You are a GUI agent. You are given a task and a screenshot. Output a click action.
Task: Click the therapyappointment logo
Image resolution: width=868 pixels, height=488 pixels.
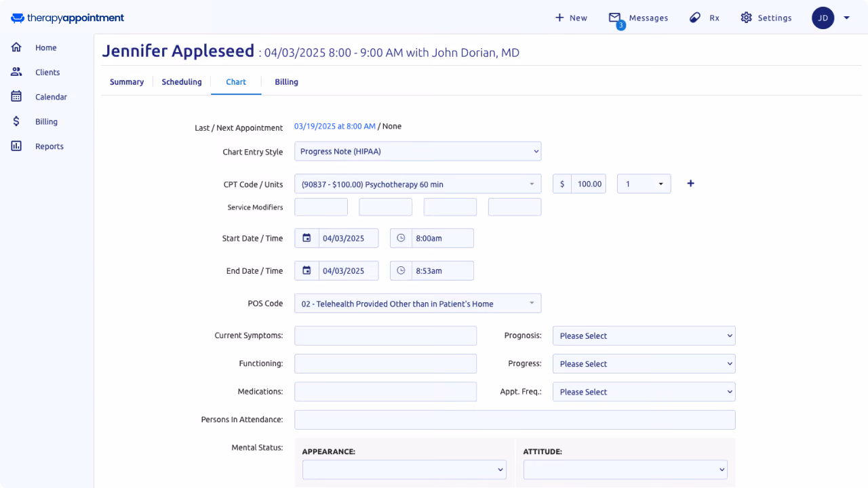(68, 18)
